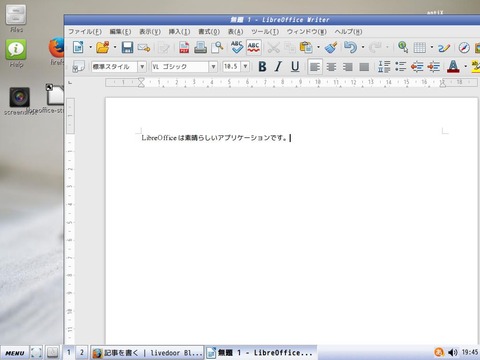Viewport: 480px width, 360px height.
Task: Open the Navigator compass icon
Action: point(464,48)
